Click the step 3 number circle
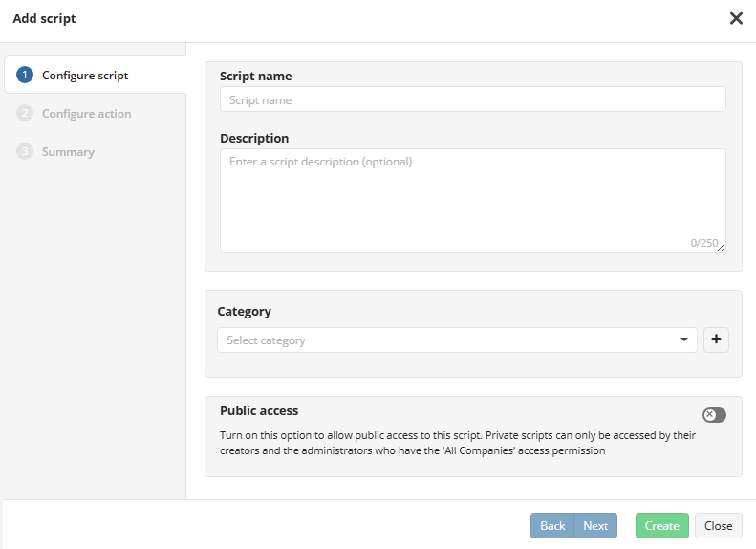Image resolution: width=756 pixels, height=549 pixels. point(25,152)
